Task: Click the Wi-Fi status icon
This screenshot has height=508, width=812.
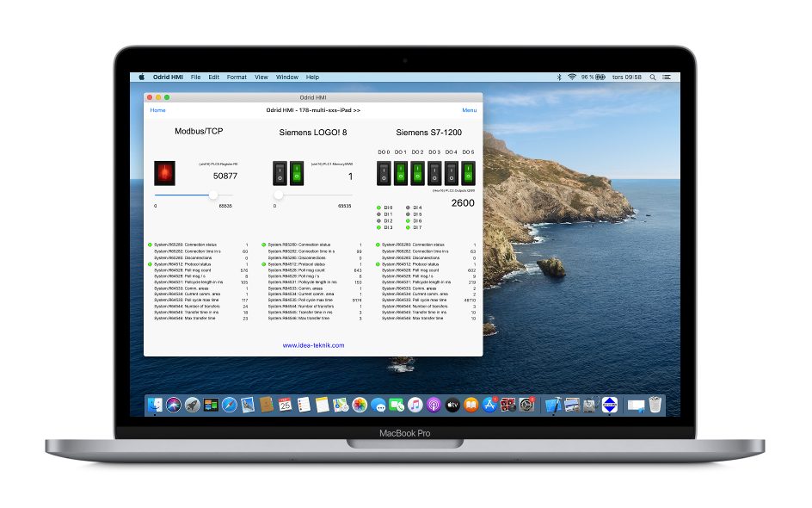Action: (x=572, y=77)
